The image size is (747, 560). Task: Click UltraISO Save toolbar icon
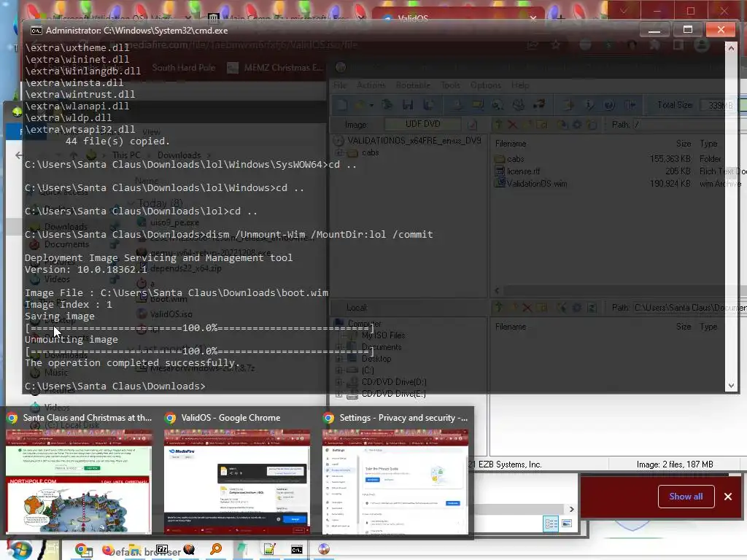pyautogui.click(x=407, y=105)
